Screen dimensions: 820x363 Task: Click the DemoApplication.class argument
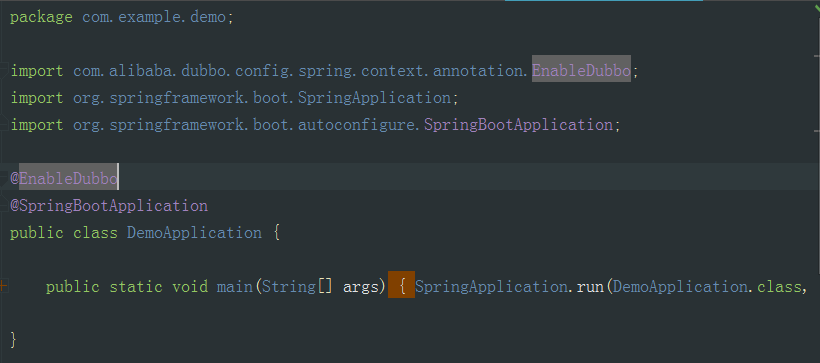[707, 287]
